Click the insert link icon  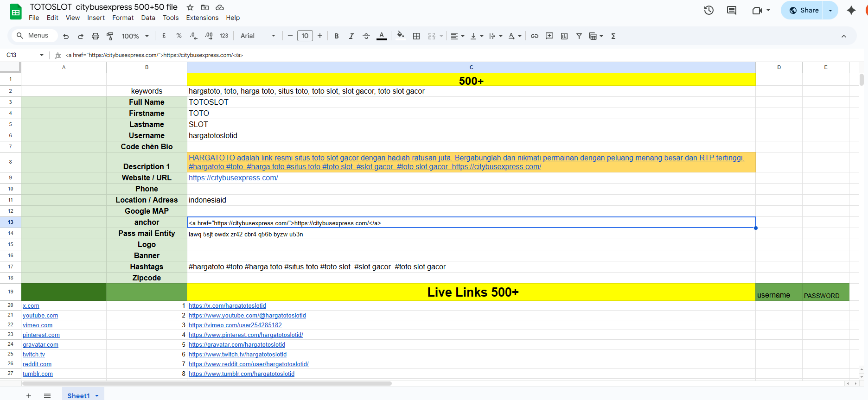pyautogui.click(x=535, y=36)
